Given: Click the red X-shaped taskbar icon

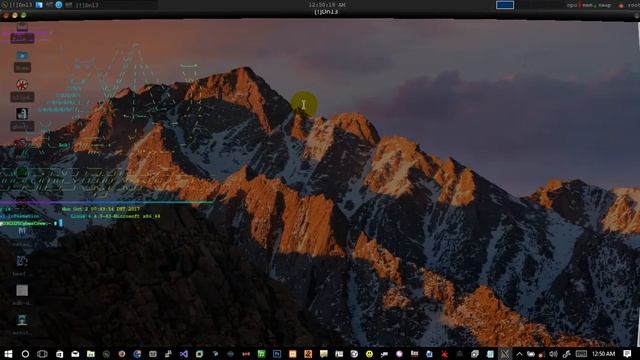Looking at the screenshot, I should click(x=444, y=354).
